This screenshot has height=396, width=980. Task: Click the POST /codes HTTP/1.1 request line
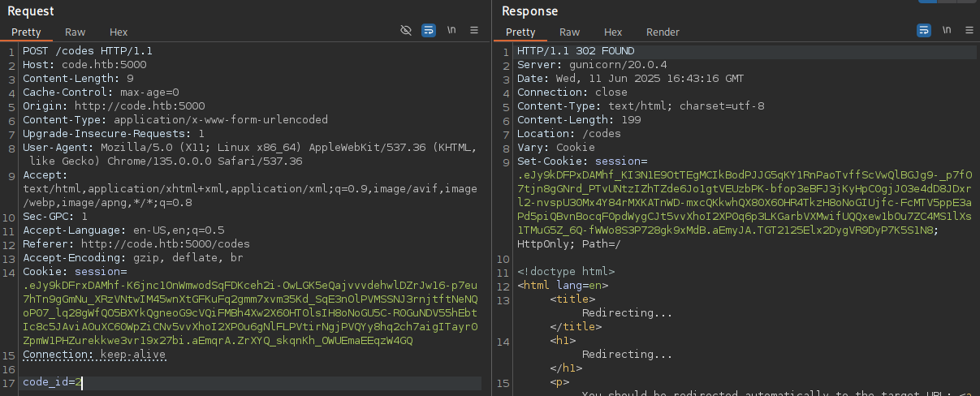tap(88, 51)
